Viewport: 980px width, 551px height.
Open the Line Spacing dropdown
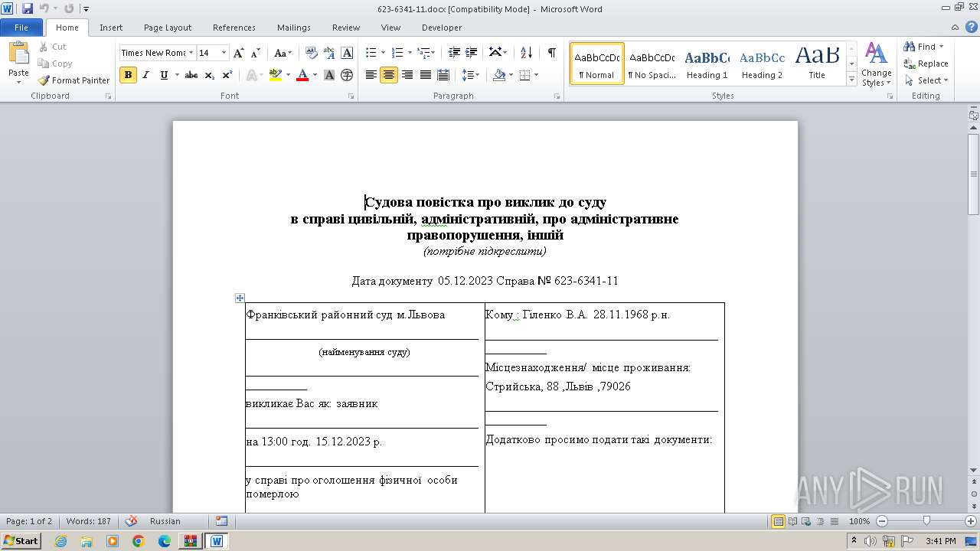click(x=472, y=75)
